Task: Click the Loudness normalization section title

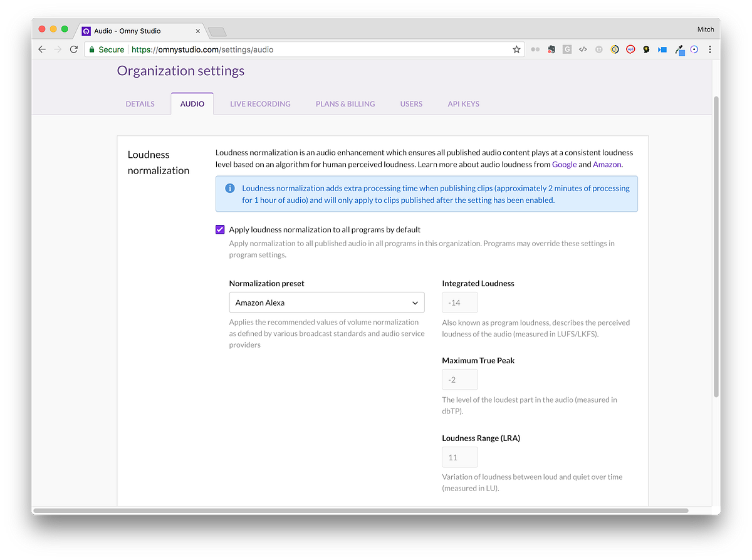Action: [x=159, y=162]
